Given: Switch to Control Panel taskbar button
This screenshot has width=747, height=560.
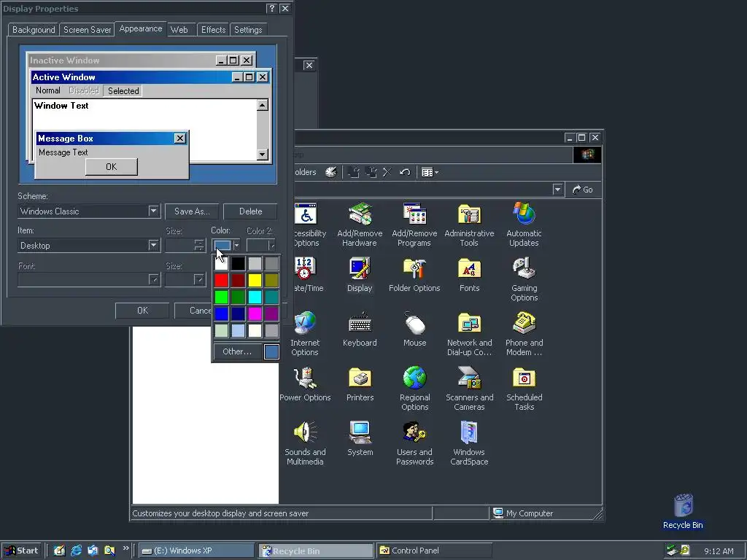Looking at the screenshot, I should tap(433, 551).
